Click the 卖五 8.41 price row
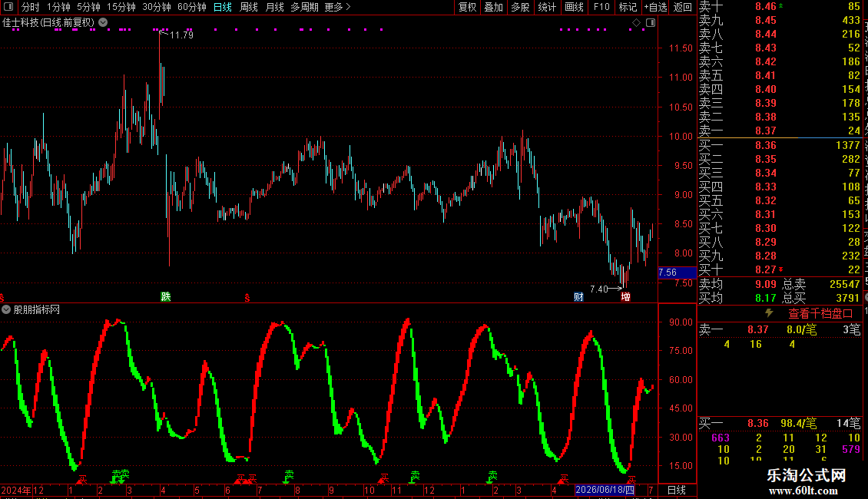Viewport: 868px width, 499px height. [780, 75]
